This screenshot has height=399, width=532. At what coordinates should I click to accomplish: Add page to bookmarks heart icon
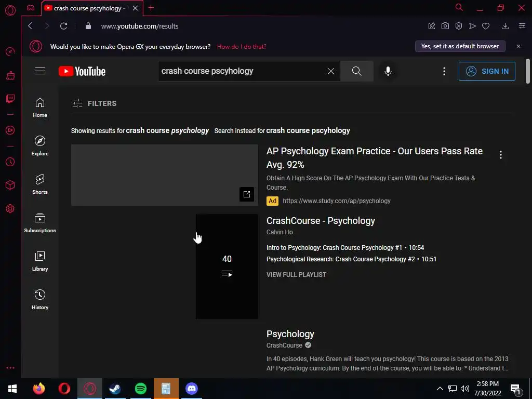[486, 26]
